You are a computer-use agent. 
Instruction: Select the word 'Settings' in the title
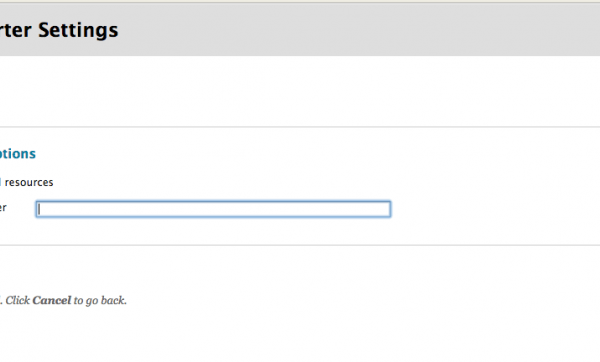78,30
